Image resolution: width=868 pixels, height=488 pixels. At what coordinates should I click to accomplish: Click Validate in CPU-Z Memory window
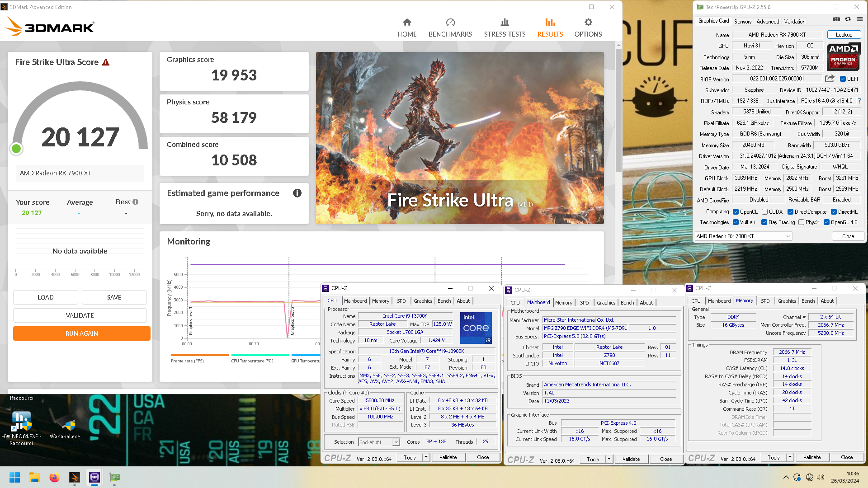pyautogui.click(x=811, y=457)
